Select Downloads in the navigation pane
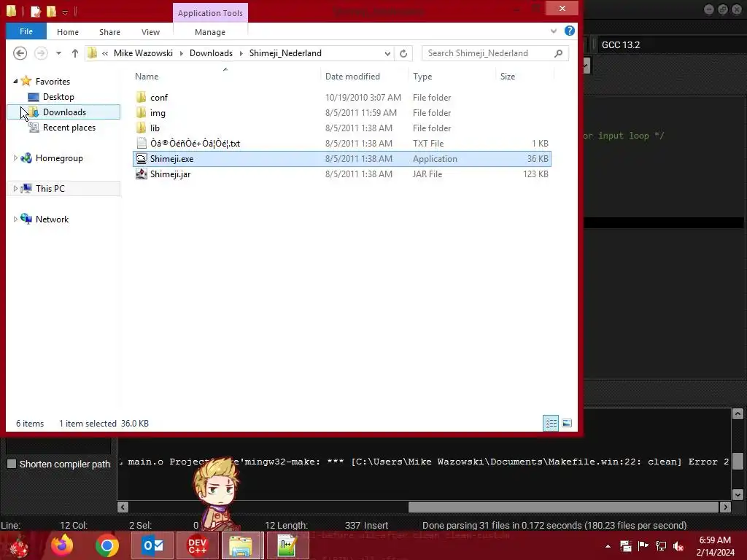 (64, 112)
